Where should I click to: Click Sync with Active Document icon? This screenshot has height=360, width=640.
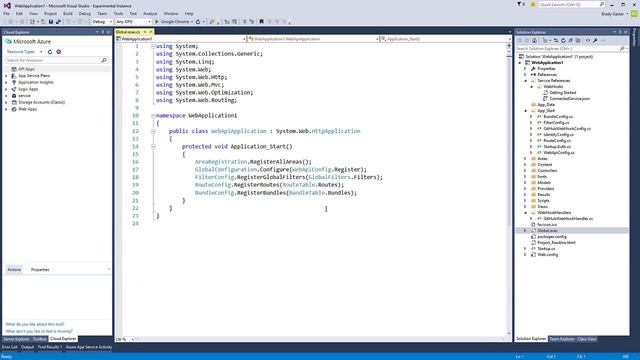pyautogui.click(x=556, y=40)
